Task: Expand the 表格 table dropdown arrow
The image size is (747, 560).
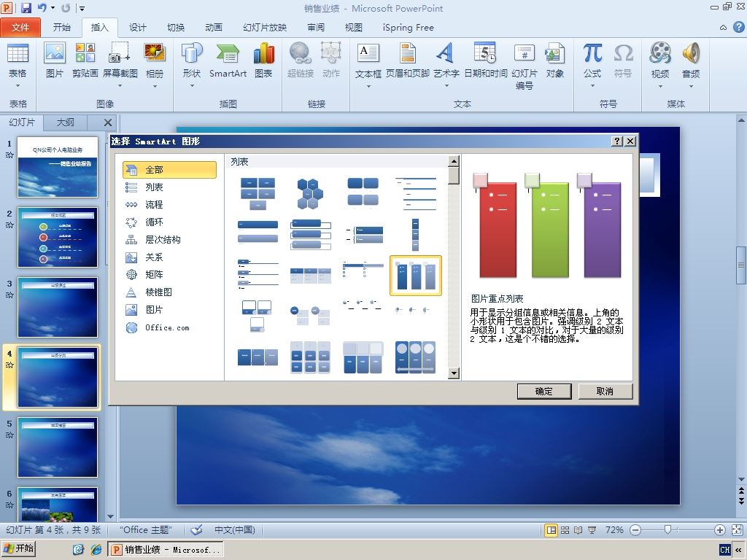Action: (x=18, y=86)
